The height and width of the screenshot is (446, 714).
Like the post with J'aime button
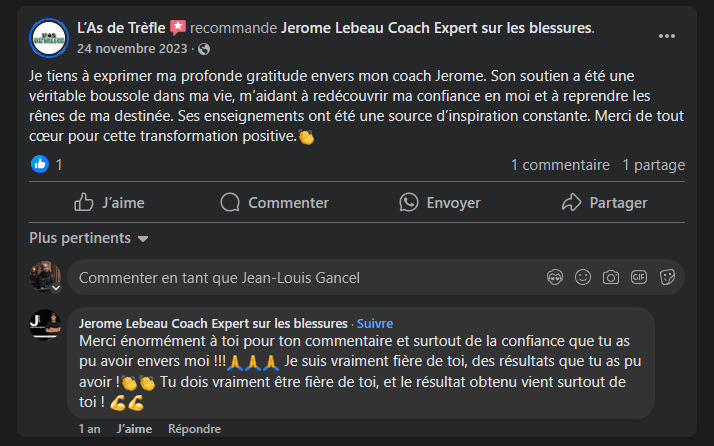[110, 202]
